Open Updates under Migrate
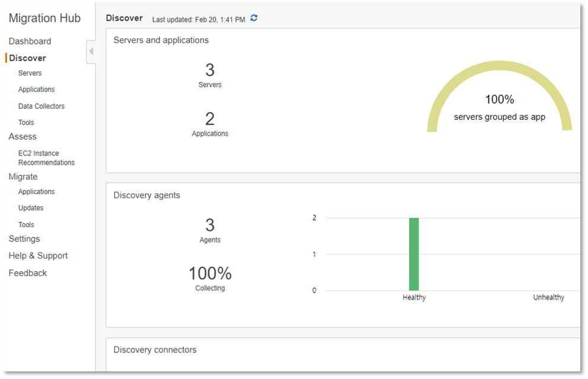 pyautogui.click(x=31, y=208)
